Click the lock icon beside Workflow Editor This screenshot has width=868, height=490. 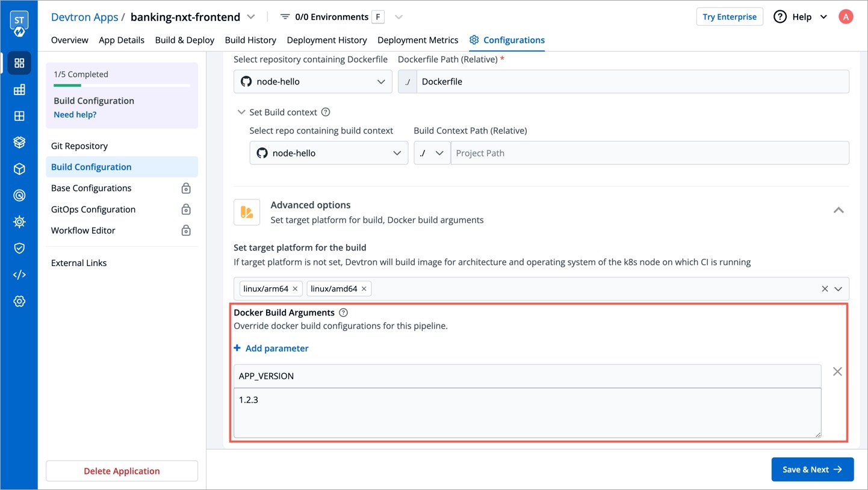click(186, 231)
